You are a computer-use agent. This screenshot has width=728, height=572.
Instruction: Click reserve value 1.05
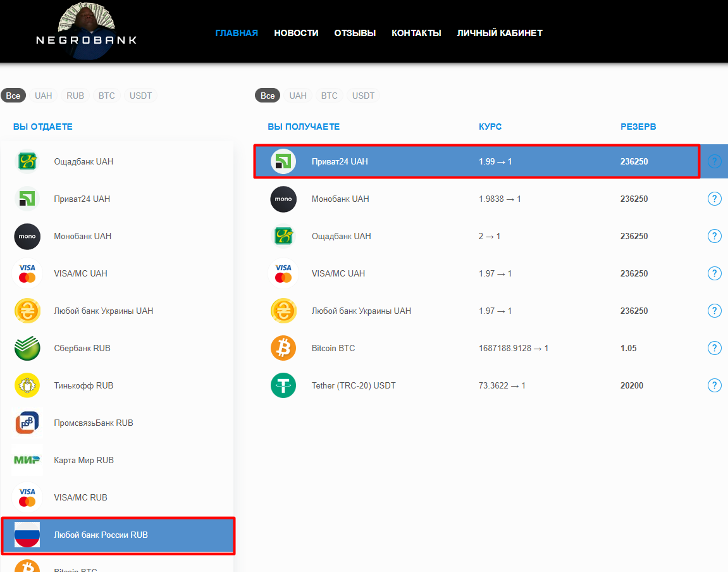point(629,348)
